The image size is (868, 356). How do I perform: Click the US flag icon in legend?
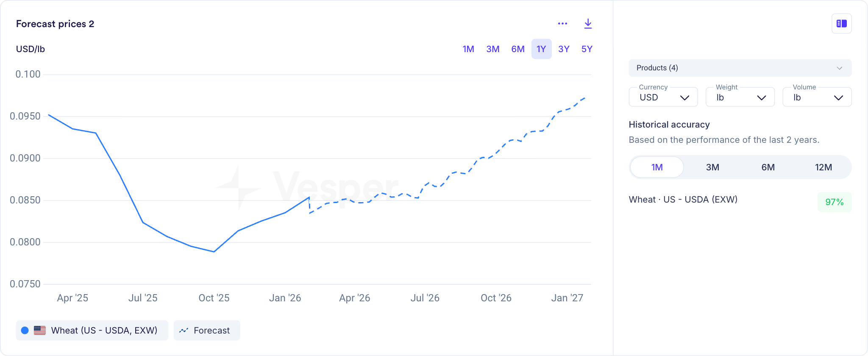click(40, 330)
